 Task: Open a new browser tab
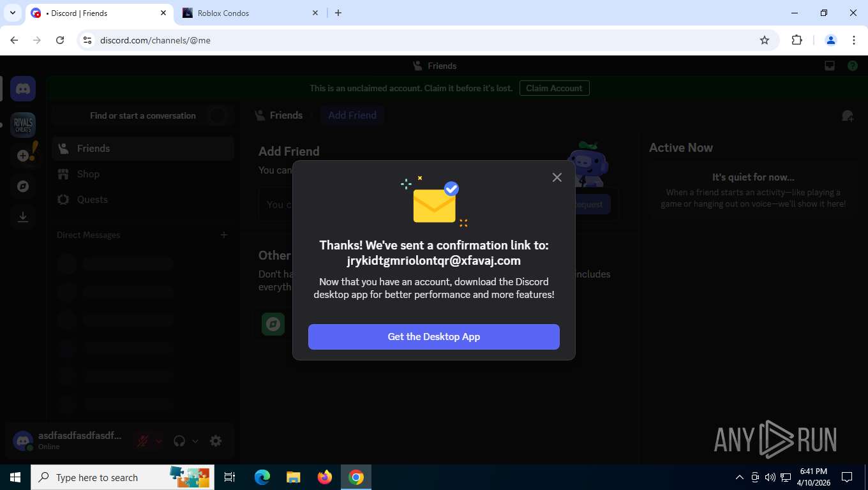(x=338, y=13)
